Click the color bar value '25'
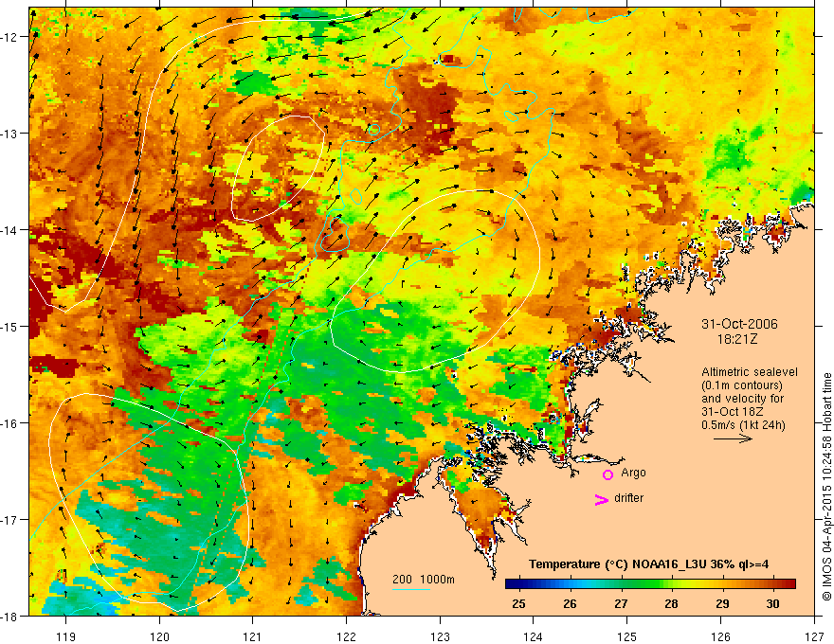The image size is (834, 644). [x=518, y=603]
